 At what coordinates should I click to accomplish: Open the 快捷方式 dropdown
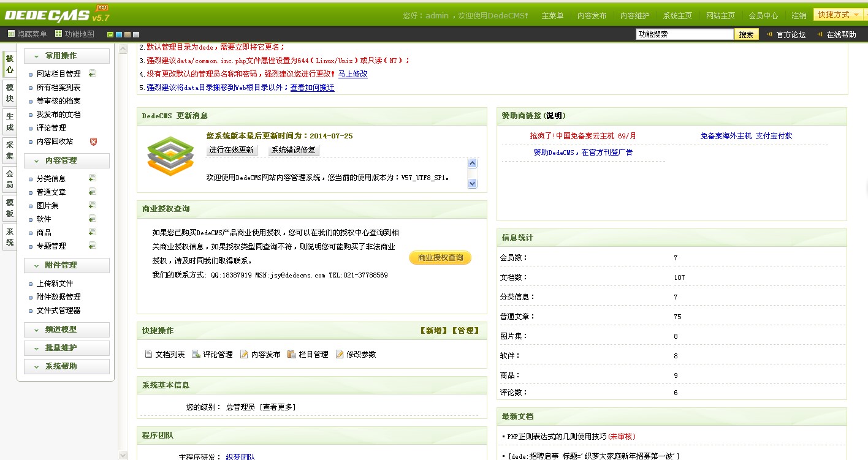(839, 15)
